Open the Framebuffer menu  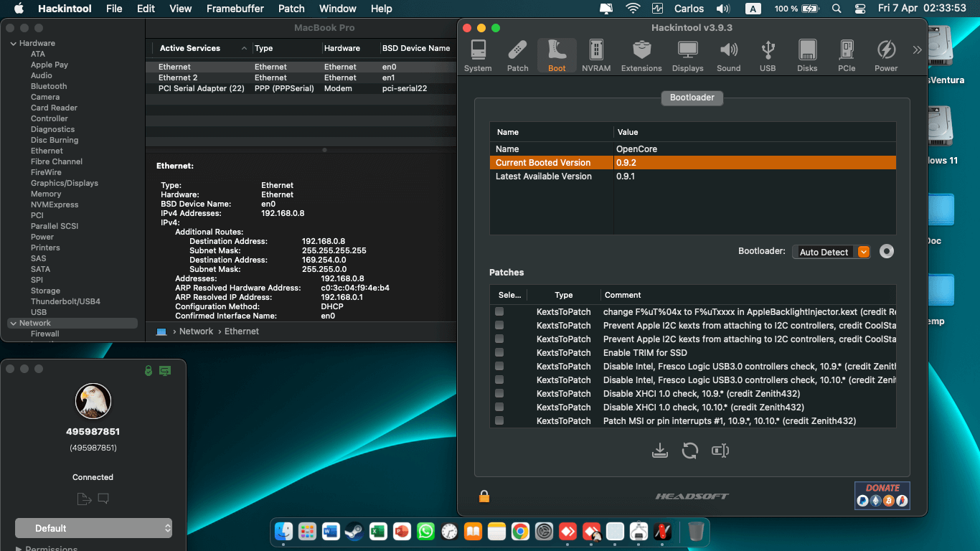tap(235, 9)
